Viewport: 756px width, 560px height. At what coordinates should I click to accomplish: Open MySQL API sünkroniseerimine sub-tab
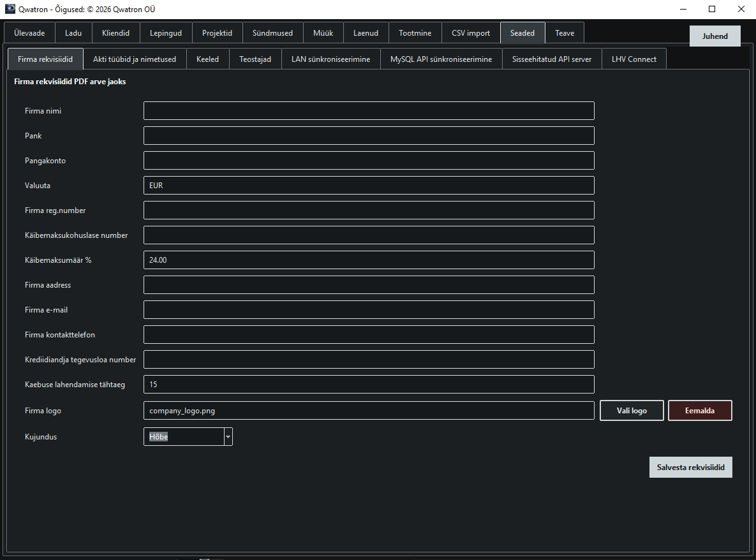pyautogui.click(x=441, y=59)
